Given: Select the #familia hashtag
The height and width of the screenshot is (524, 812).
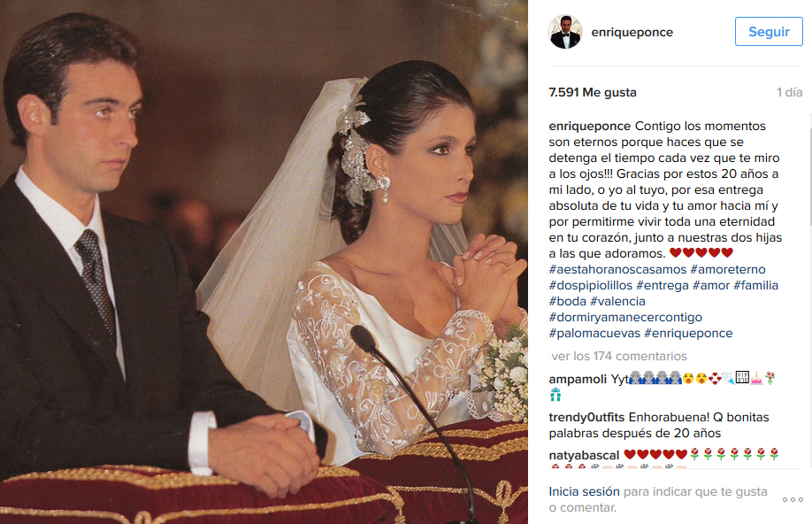Looking at the screenshot, I should coord(755,286).
